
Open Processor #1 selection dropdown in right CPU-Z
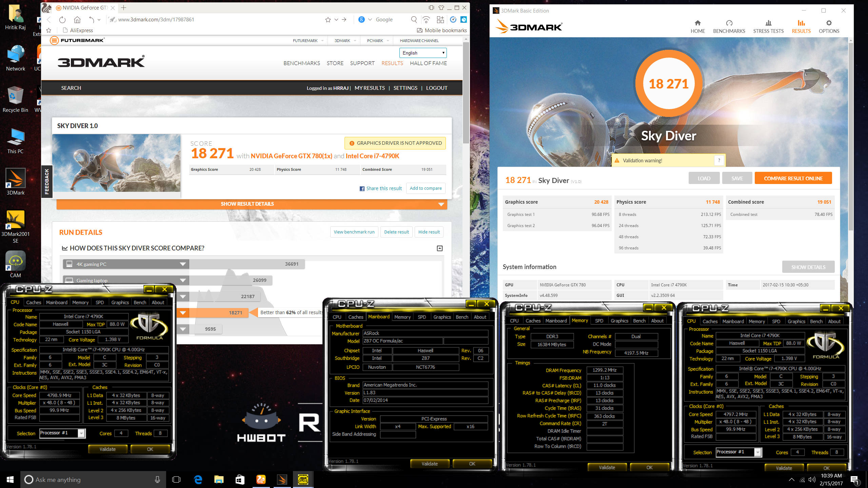[738, 452]
